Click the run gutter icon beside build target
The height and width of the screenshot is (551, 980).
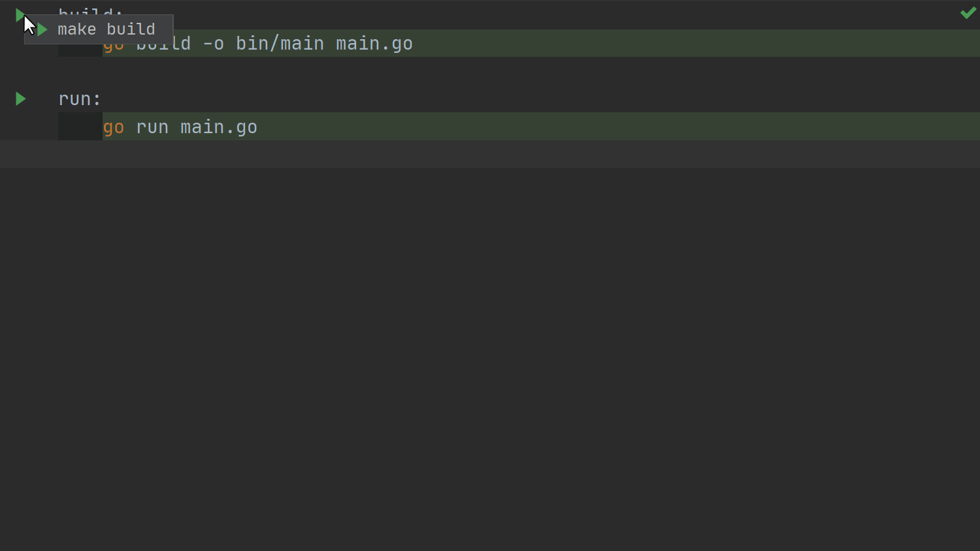18,13
